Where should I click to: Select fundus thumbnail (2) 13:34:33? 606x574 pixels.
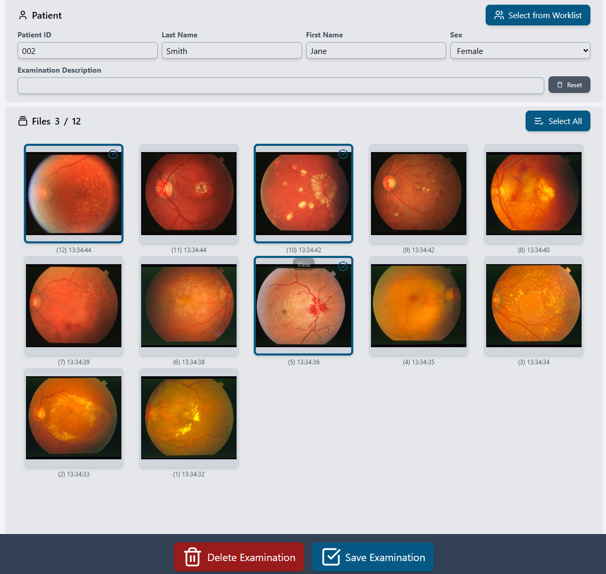(x=73, y=418)
